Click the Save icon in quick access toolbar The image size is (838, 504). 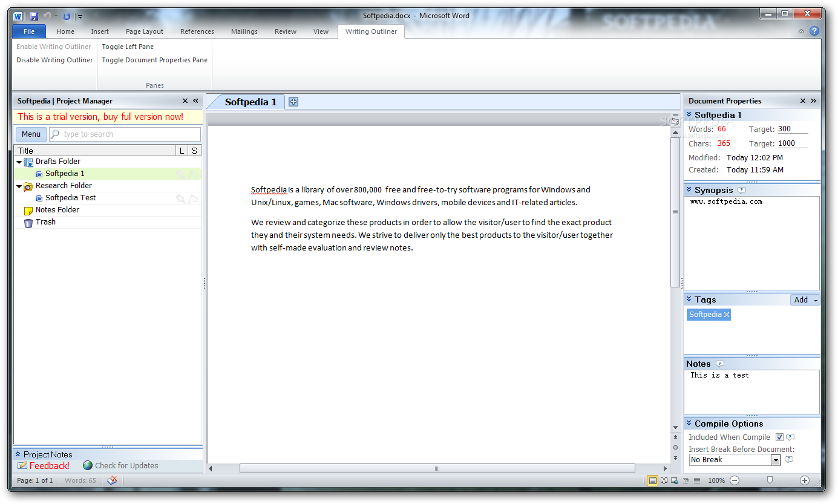click(34, 16)
